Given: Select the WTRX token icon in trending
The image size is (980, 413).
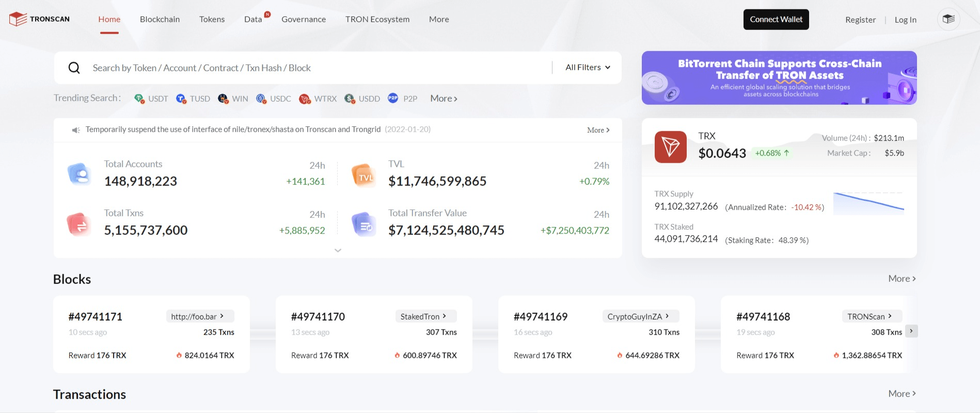Looking at the screenshot, I should (305, 99).
